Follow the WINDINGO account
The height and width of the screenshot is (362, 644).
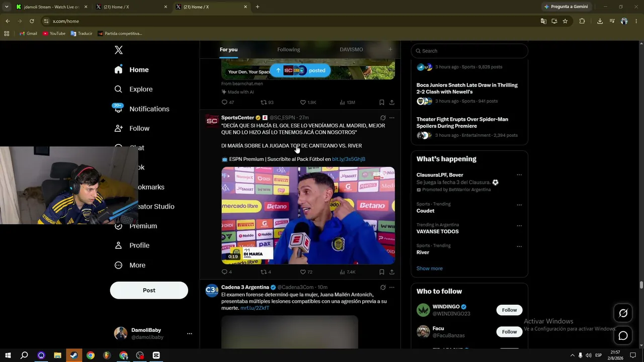tap(509, 310)
